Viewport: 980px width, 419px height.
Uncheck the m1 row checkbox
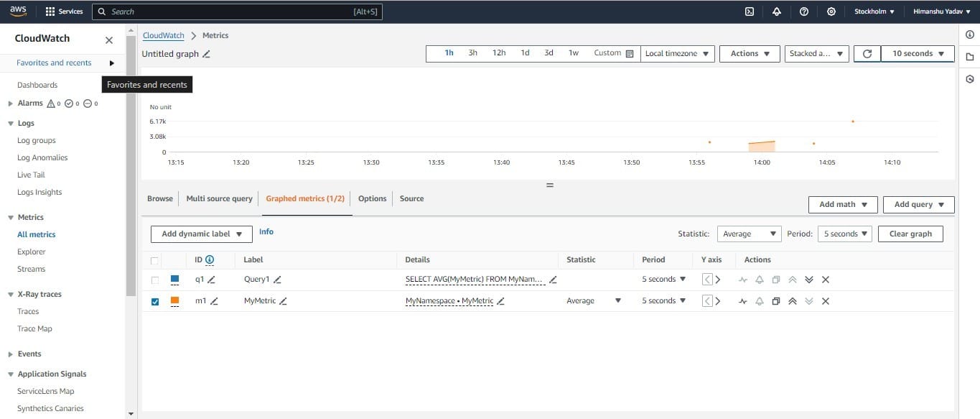point(155,301)
